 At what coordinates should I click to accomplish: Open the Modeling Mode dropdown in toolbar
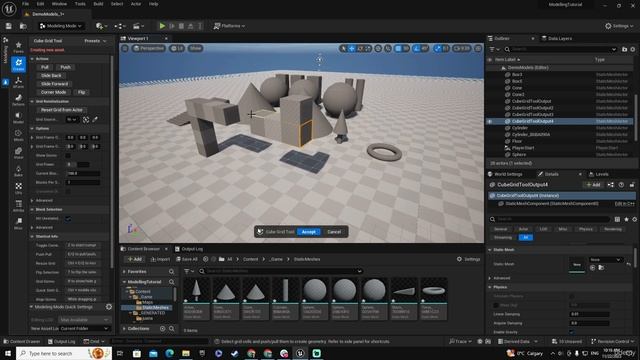click(x=61, y=26)
